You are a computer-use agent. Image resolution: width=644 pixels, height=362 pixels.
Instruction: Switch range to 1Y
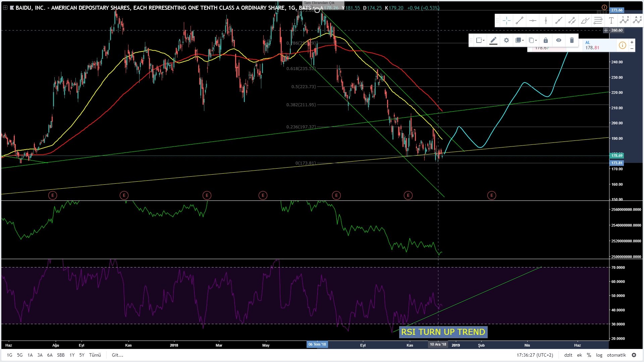(72, 355)
